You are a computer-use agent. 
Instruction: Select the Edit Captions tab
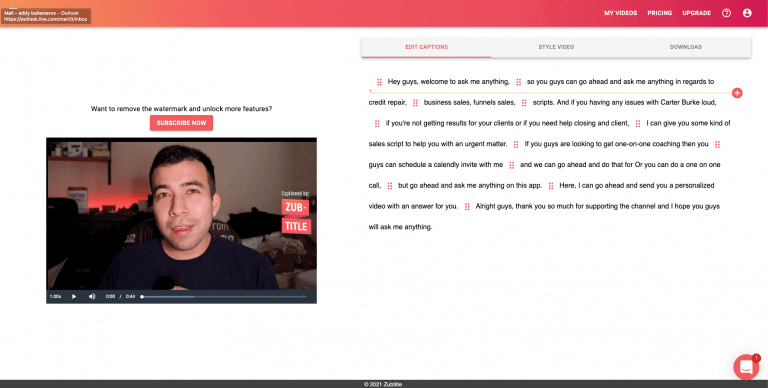coord(426,47)
